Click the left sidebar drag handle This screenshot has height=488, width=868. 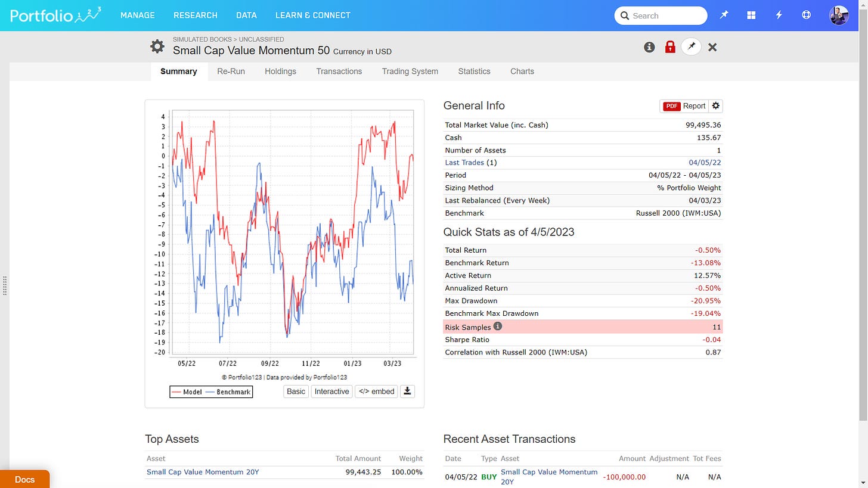pyautogui.click(x=5, y=285)
